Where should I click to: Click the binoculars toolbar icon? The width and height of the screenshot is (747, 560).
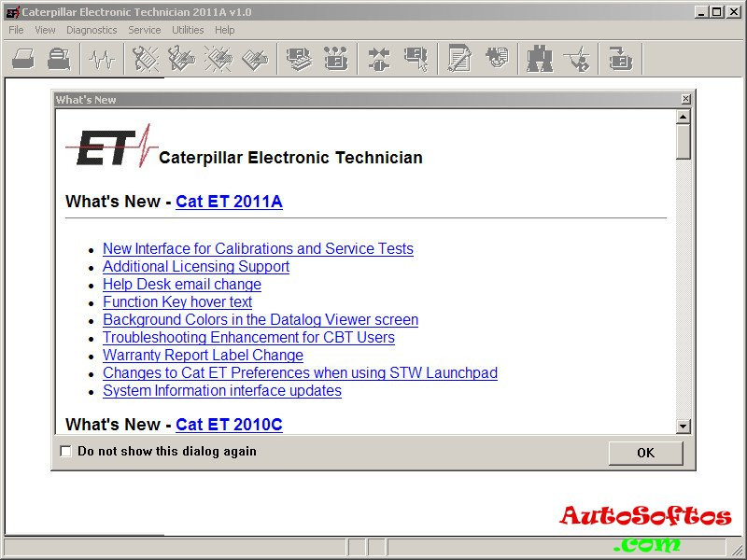(540, 59)
